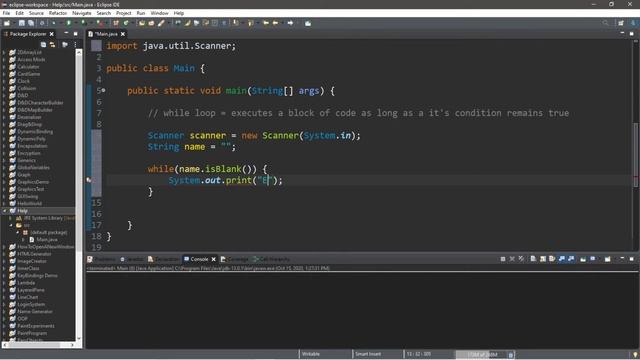Switch to the Console tab
The width and height of the screenshot is (640, 360).
199,259
